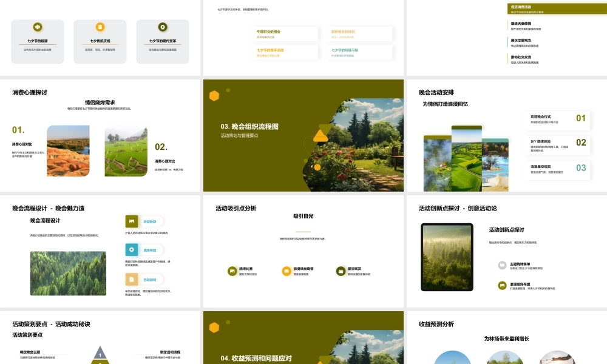This screenshot has height=364, width=607.
Task: Select the 欢迎晚会仪式 01 card
Action: 558,120
